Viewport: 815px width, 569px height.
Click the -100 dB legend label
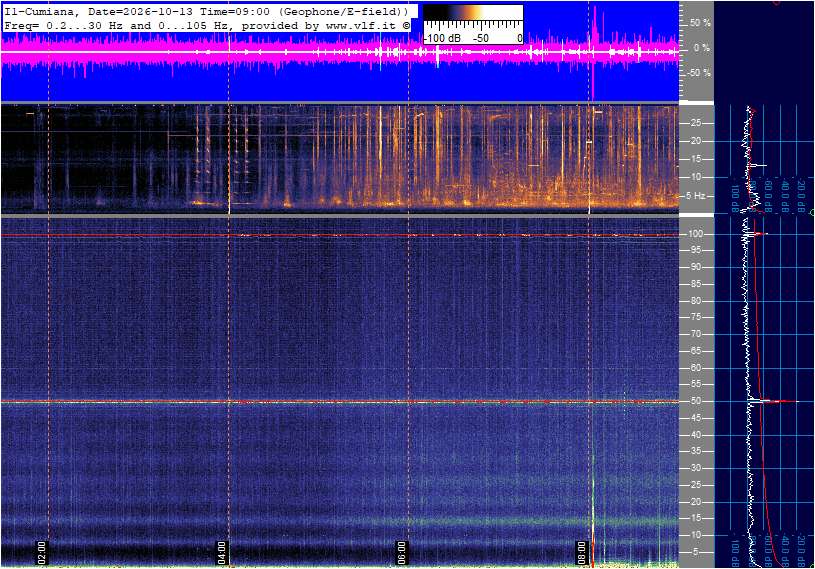point(442,38)
